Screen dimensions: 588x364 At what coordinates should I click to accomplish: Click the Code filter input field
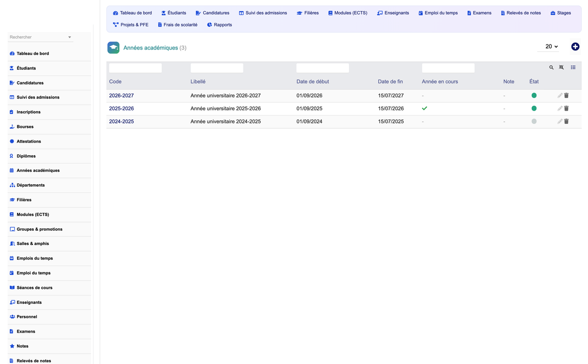(135, 68)
